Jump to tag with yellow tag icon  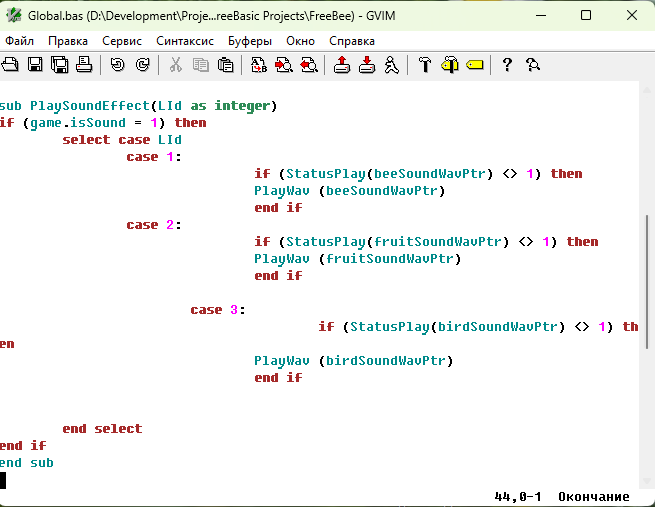tap(475, 65)
